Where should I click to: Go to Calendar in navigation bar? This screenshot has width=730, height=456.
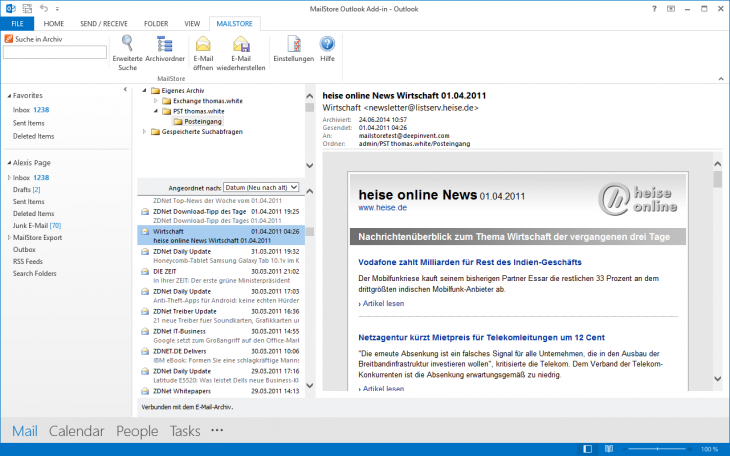click(x=76, y=431)
